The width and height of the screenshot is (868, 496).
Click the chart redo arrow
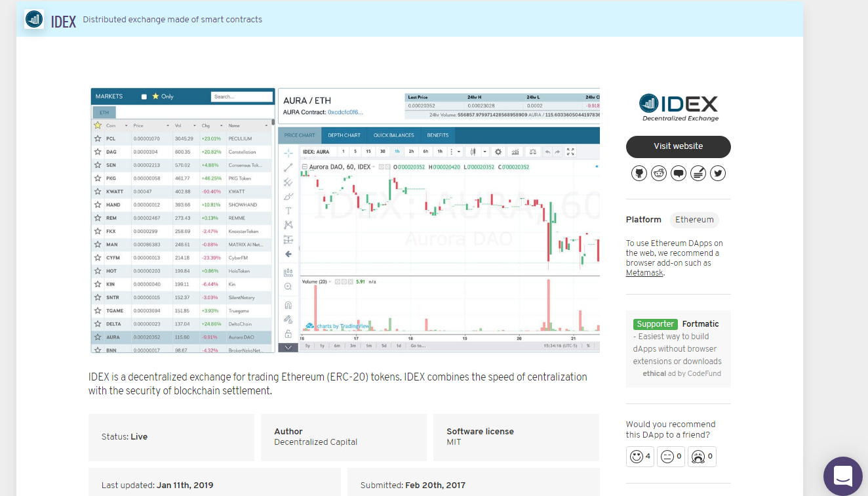[x=557, y=152]
